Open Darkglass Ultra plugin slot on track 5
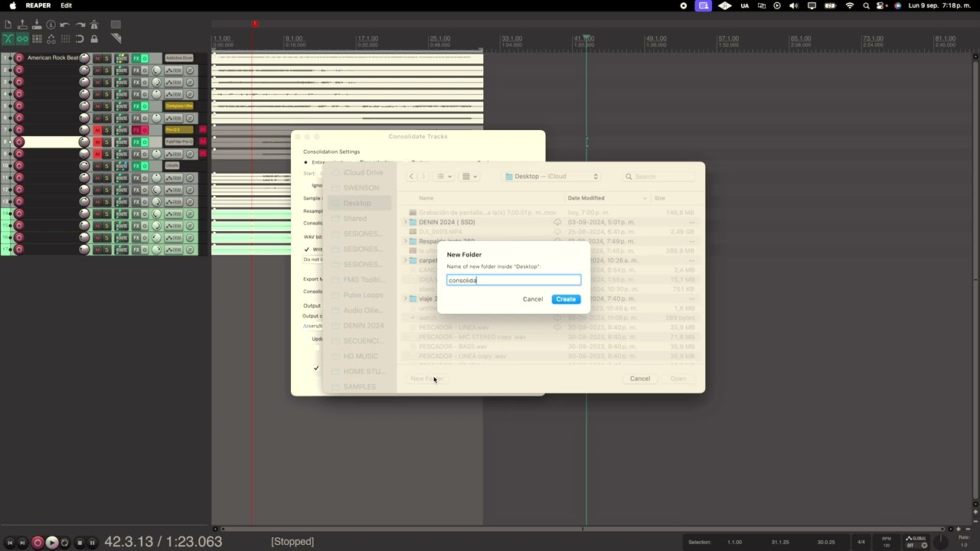Viewport: 980px width, 551px height. click(x=179, y=106)
